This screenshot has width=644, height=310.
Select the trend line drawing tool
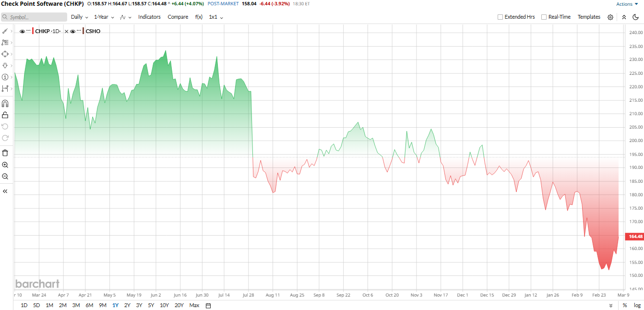(x=5, y=31)
